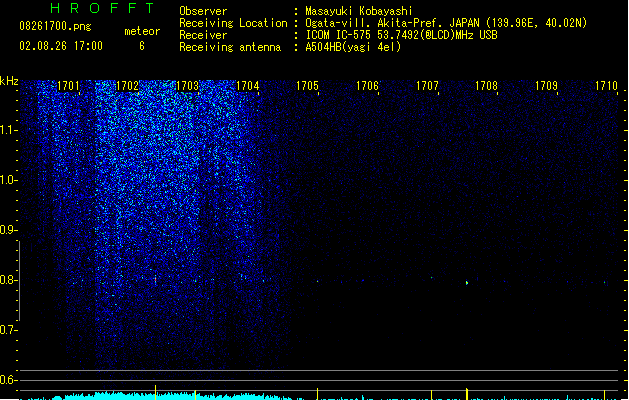Click the 0.6 kHz frequency label

[x=7, y=380]
